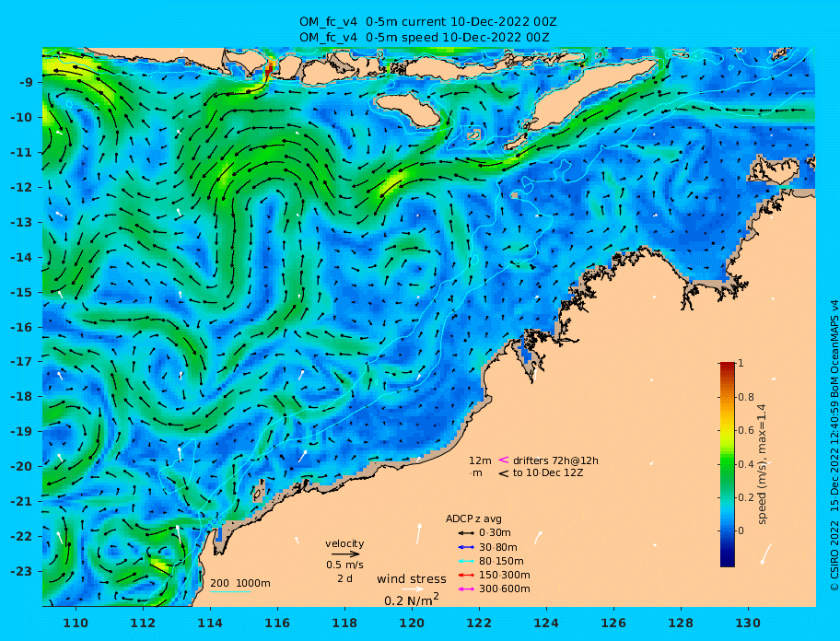
Task: Click the longitude axis label '122'
Action: pyautogui.click(x=479, y=623)
